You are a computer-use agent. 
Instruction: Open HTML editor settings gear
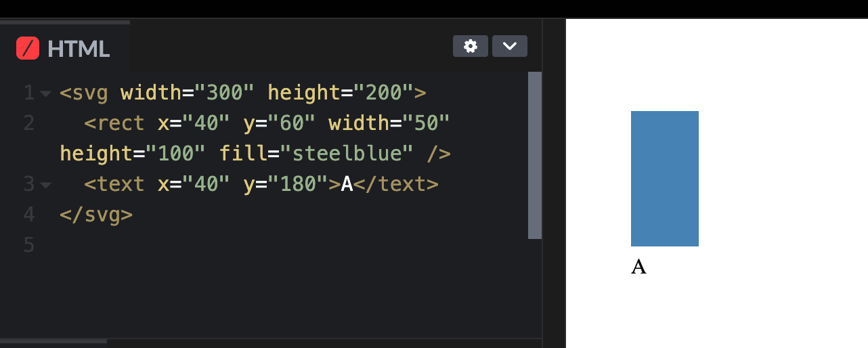471,46
